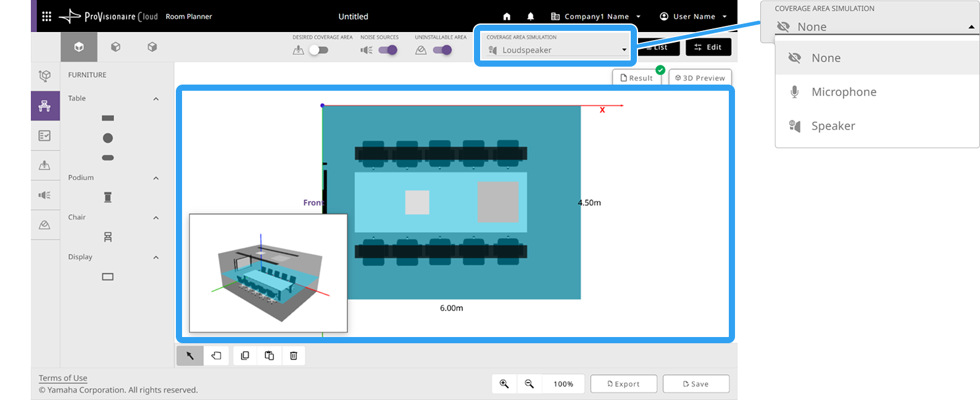Click the delete trash icon
Screen dimensions: 980x400
coord(294,356)
